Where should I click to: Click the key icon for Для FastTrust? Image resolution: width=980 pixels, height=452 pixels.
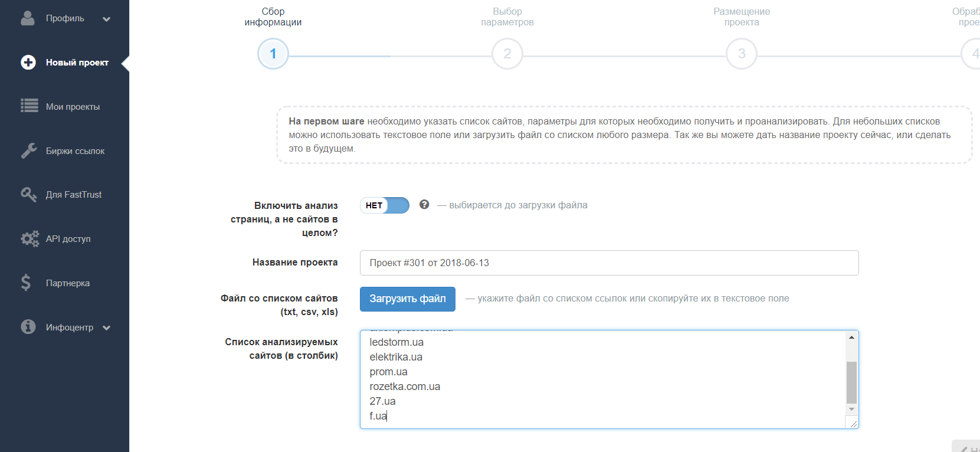click(x=29, y=195)
